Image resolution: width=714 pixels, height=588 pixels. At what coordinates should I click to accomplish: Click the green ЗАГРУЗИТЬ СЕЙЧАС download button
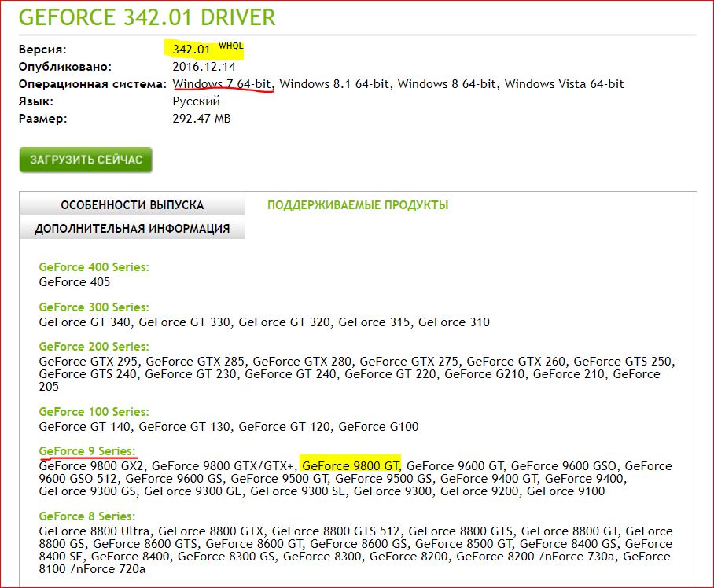[86, 160]
